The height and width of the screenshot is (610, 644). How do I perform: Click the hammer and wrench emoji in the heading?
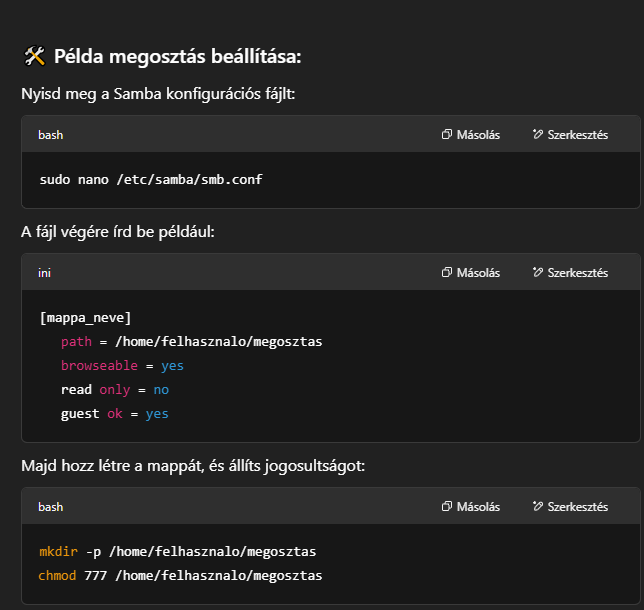(34, 57)
